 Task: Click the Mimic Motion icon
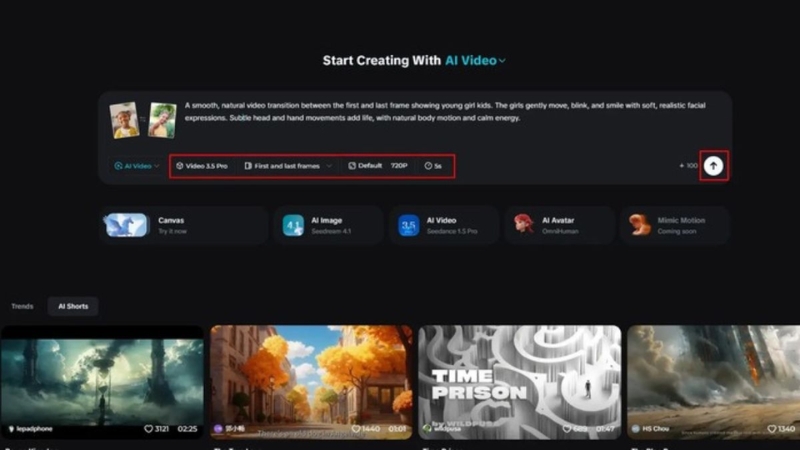pyautogui.click(x=639, y=224)
